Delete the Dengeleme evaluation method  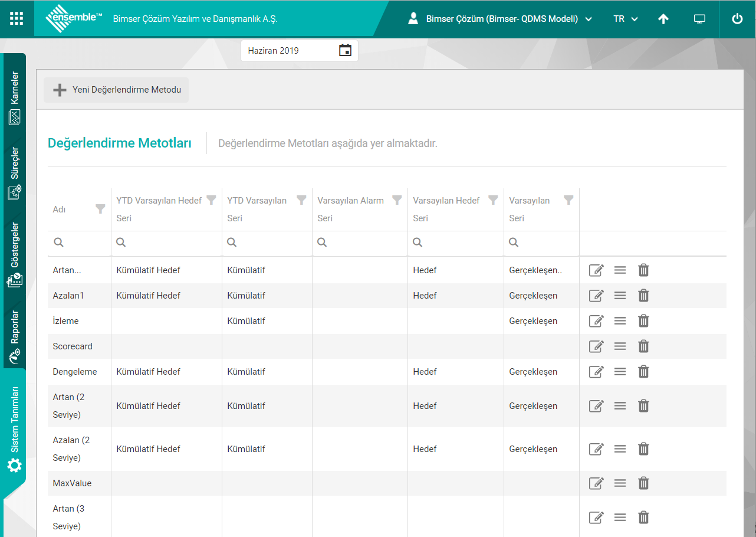click(643, 372)
